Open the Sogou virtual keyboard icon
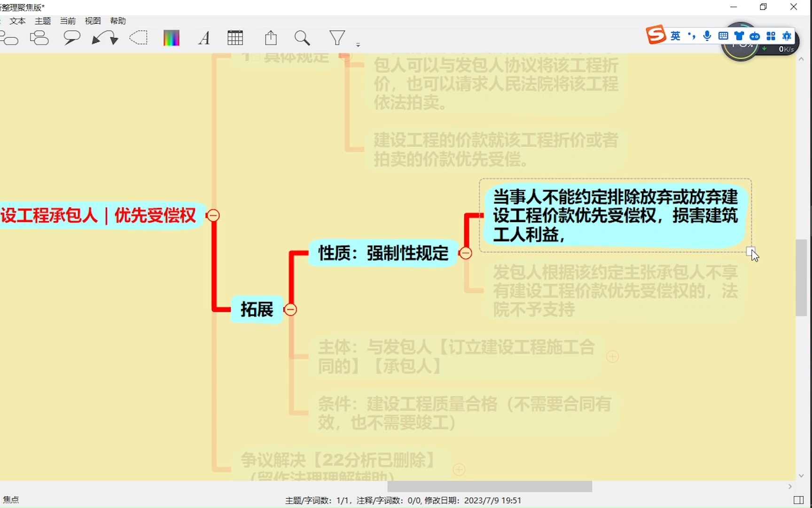The height and width of the screenshot is (508, 812). pos(723,35)
